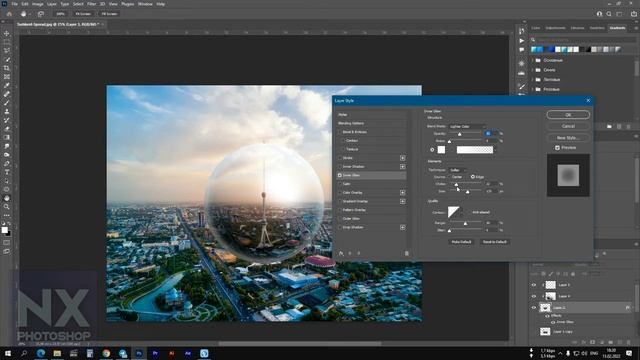Image resolution: width=640 pixels, height=360 pixels.
Task: Click the Make Default button
Action: coord(461,242)
